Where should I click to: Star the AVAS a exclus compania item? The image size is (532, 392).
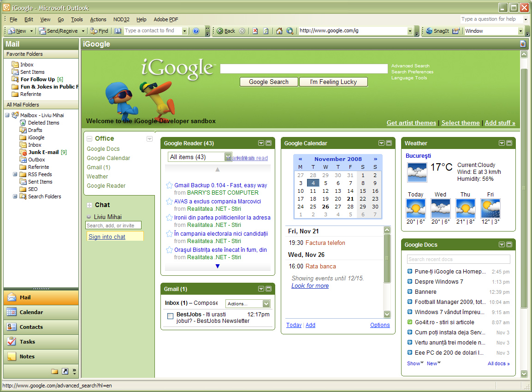point(169,201)
